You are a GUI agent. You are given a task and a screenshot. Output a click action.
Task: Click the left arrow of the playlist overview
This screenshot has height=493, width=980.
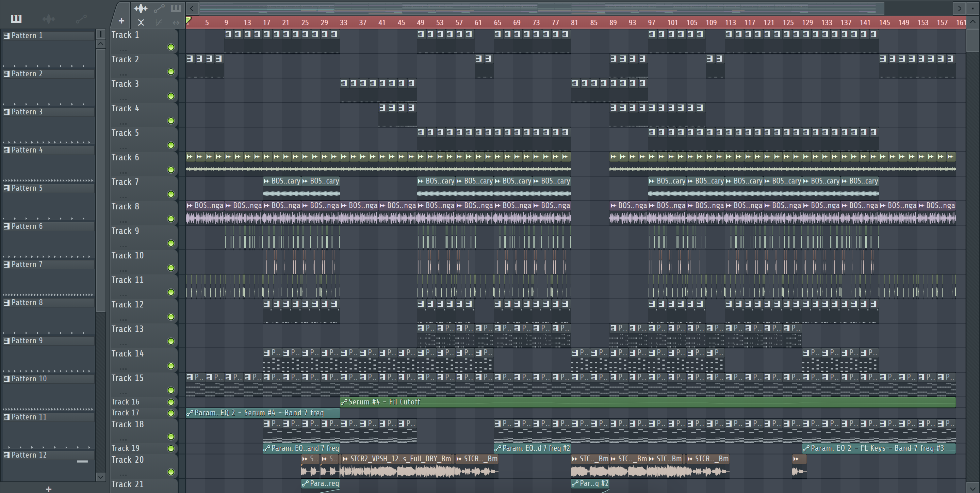(192, 8)
